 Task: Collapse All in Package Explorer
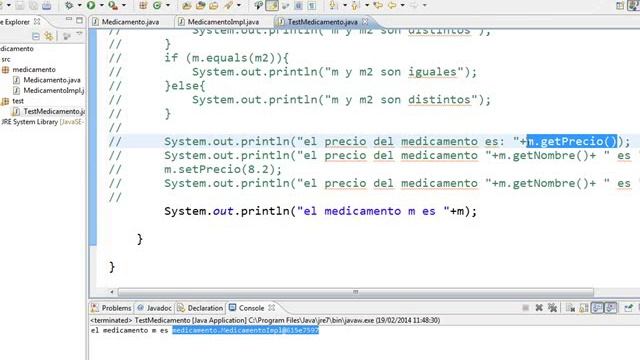pos(36,36)
